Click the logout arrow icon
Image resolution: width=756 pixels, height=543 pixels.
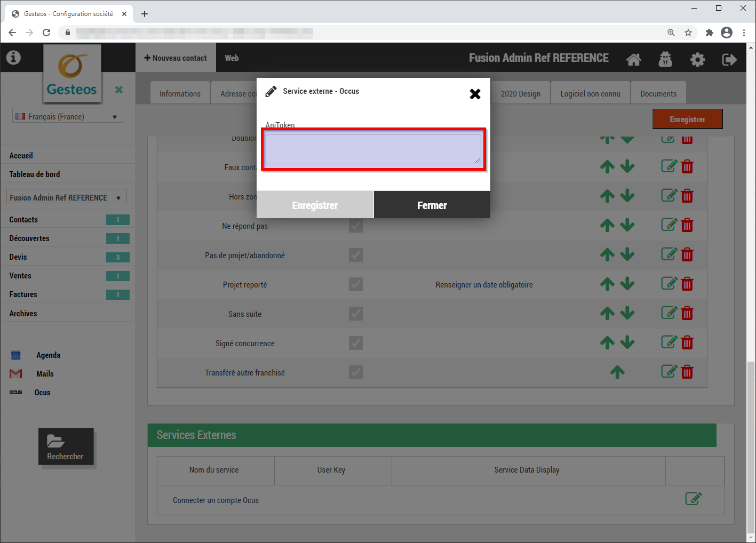tap(729, 59)
